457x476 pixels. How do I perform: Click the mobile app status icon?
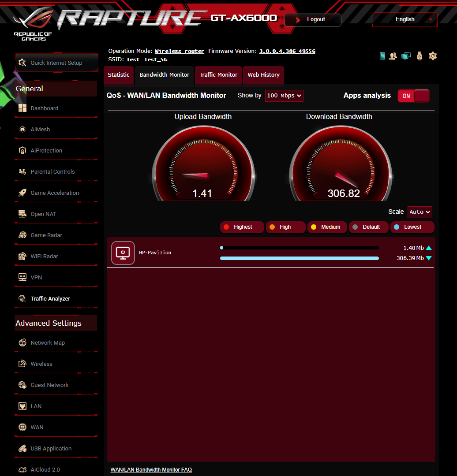pyautogui.click(x=382, y=56)
